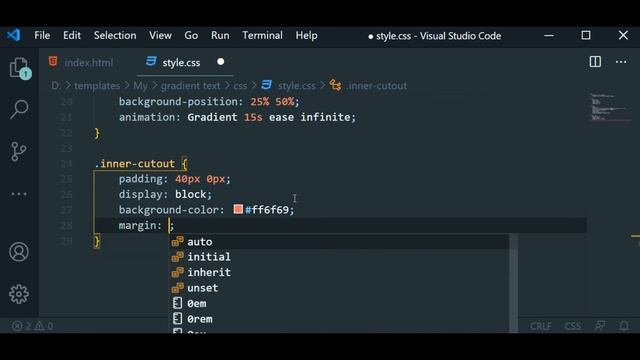Click the code minimap preview
The image size is (640, 360).
(x=609, y=107)
